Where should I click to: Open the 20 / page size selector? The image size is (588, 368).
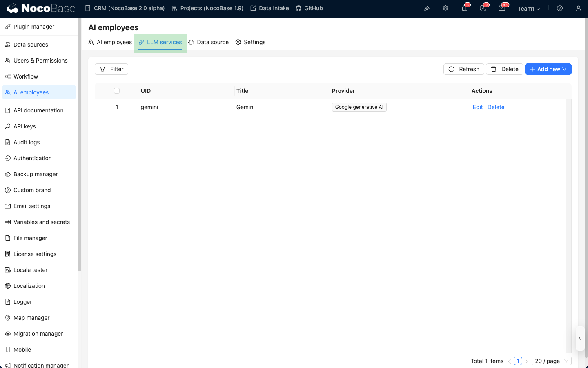click(551, 361)
